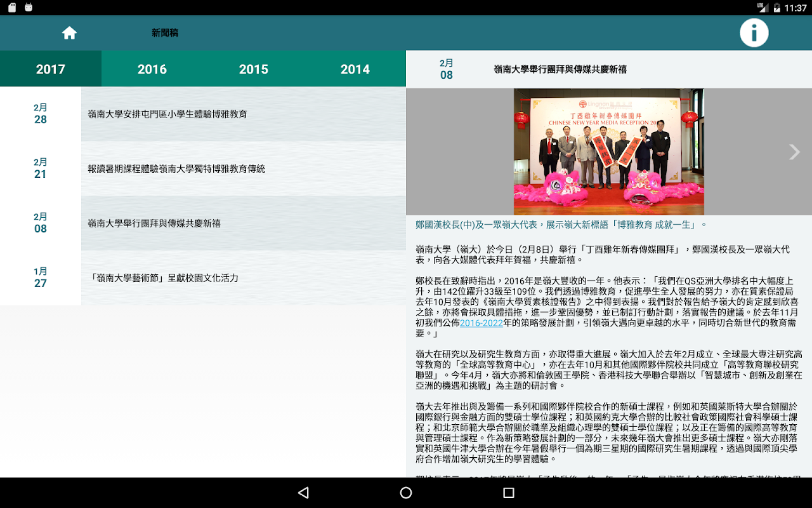Follow the 2016-2022 hyperlink in the article
This screenshot has width=812, height=508.
point(481,323)
